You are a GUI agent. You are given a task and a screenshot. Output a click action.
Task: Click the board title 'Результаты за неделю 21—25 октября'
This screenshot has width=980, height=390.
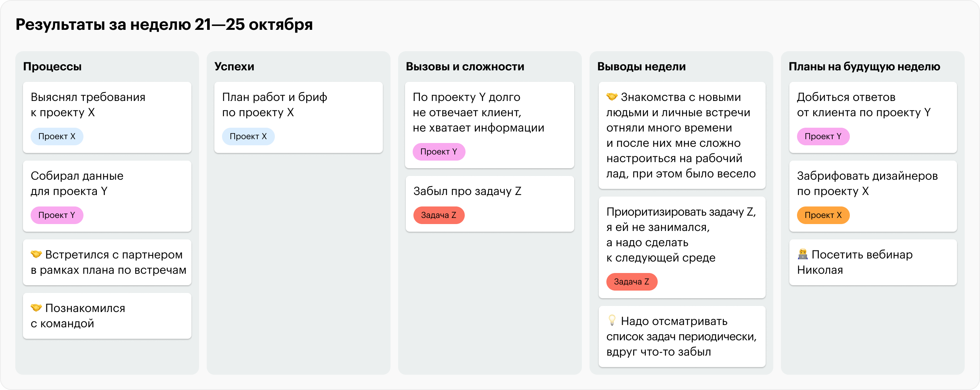(164, 24)
